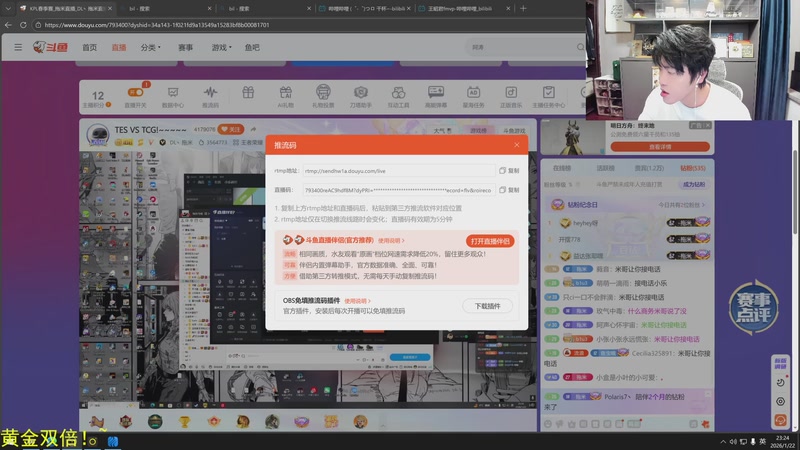Toggle the 直播开关 switch

click(136, 92)
